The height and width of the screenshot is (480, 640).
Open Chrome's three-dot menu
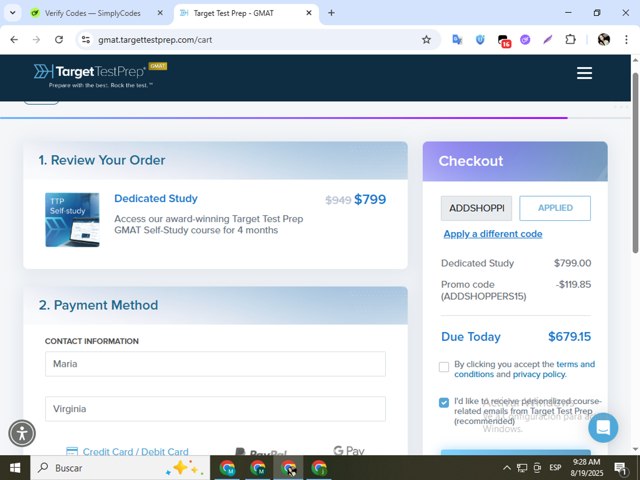[x=626, y=40]
